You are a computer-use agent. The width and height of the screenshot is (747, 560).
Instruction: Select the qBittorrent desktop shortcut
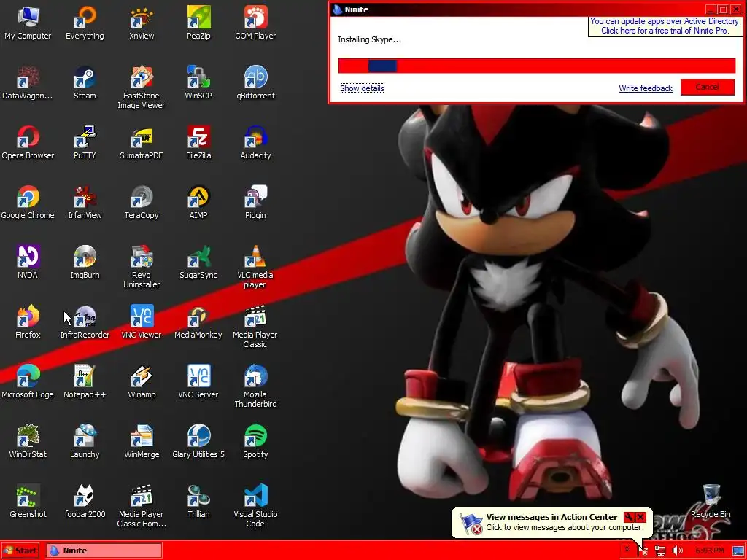pyautogui.click(x=255, y=83)
